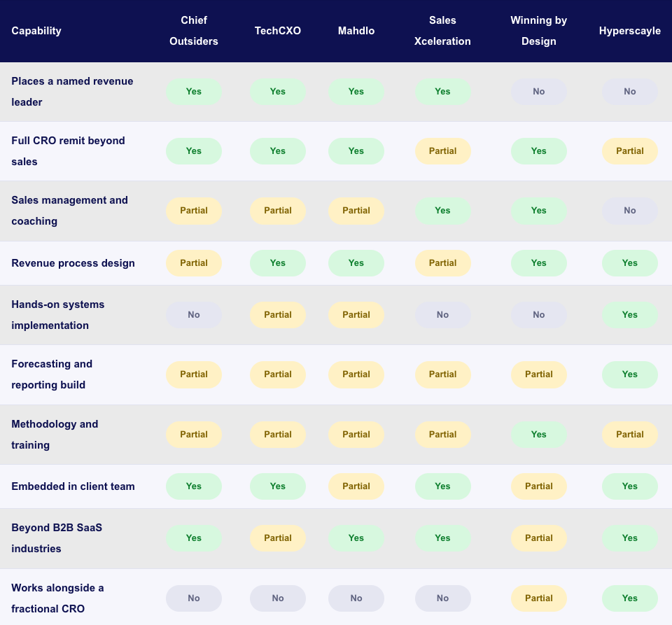Screen dimensions: 672x625
Task: Select the Sales Xceleration column header
Action: click(442, 31)
